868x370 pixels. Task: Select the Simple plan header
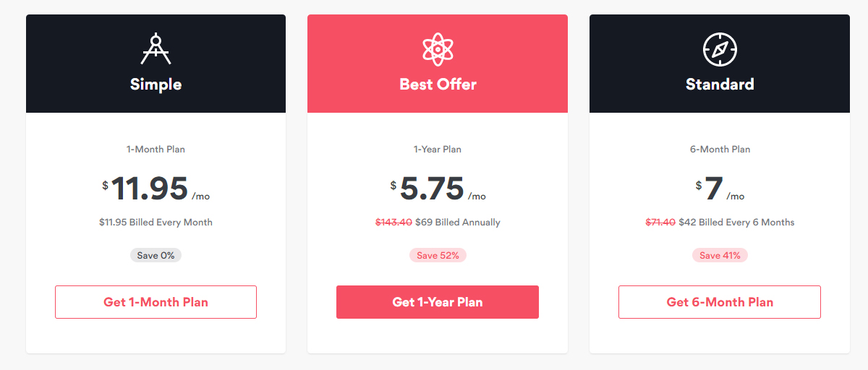click(x=156, y=64)
